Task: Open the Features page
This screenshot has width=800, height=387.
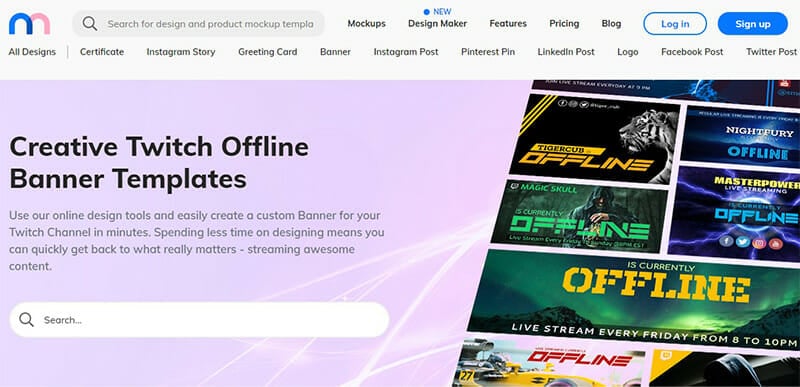Action: [508, 23]
